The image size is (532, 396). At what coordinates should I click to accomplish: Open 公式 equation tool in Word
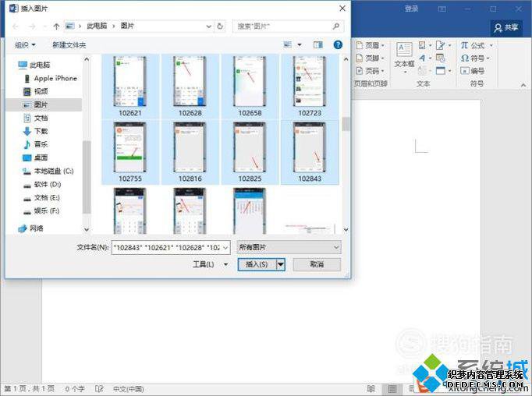click(x=477, y=45)
